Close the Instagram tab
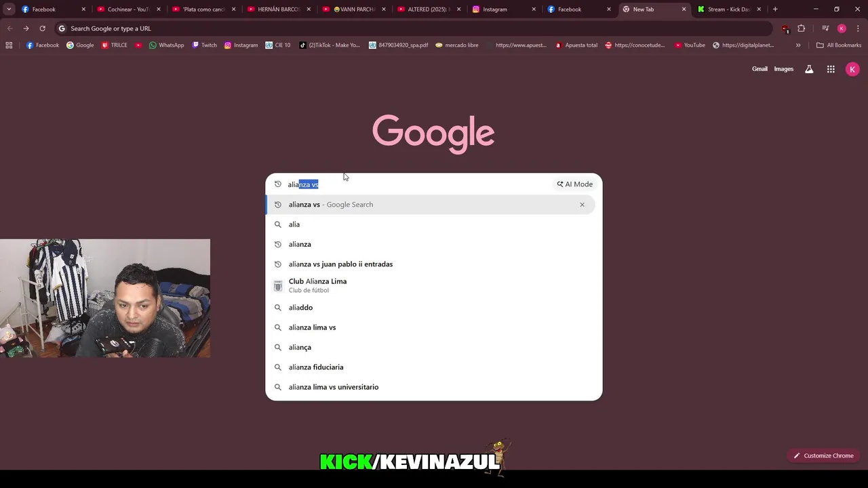This screenshot has width=868, height=488. 533,9
